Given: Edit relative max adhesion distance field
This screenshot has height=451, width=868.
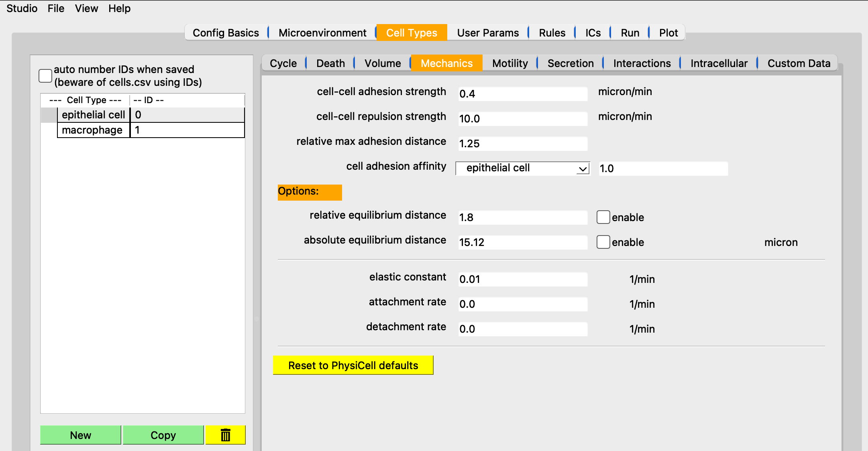Looking at the screenshot, I should (x=523, y=143).
